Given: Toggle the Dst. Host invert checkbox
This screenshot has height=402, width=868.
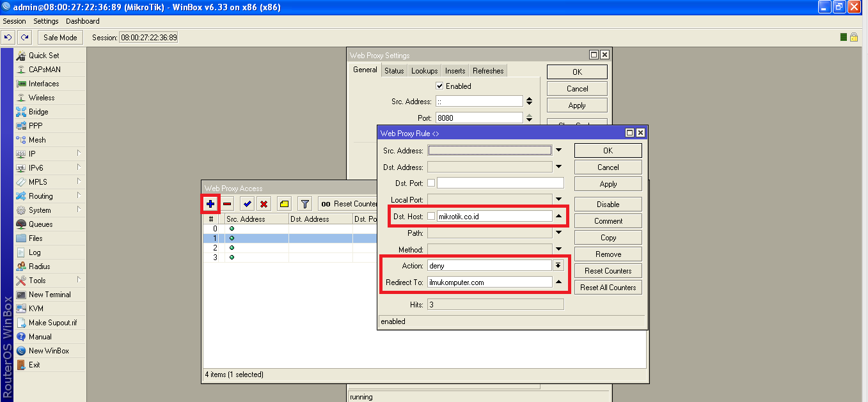Looking at the screenshot, I should (x=431, y=216).
